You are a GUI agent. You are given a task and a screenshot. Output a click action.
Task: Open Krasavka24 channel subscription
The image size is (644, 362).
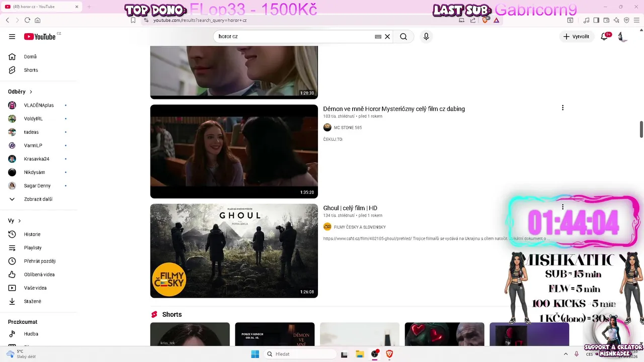[38, 159]
